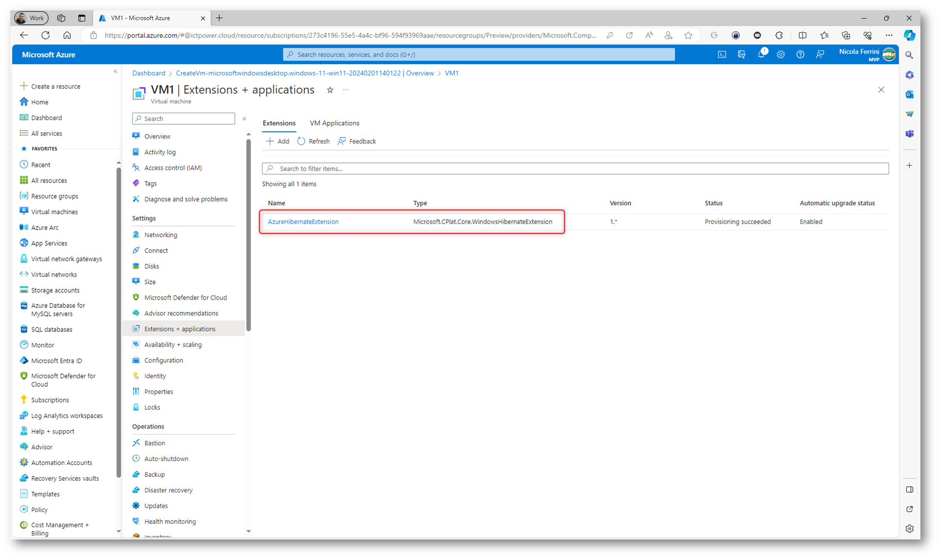
Task: Open Microsoft Entra ID favorite
Action: pos(51,361)
